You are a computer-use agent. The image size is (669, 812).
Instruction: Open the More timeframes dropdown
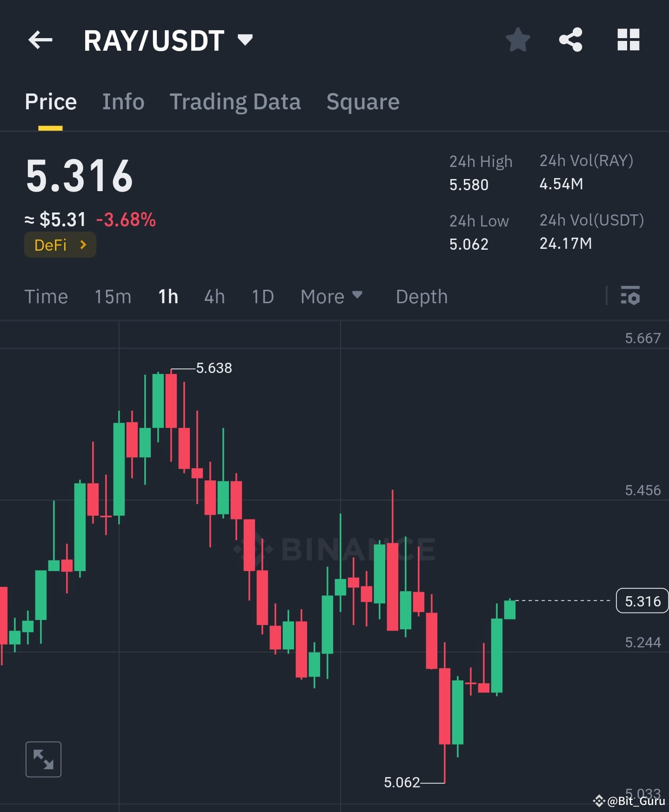[331, 296]
